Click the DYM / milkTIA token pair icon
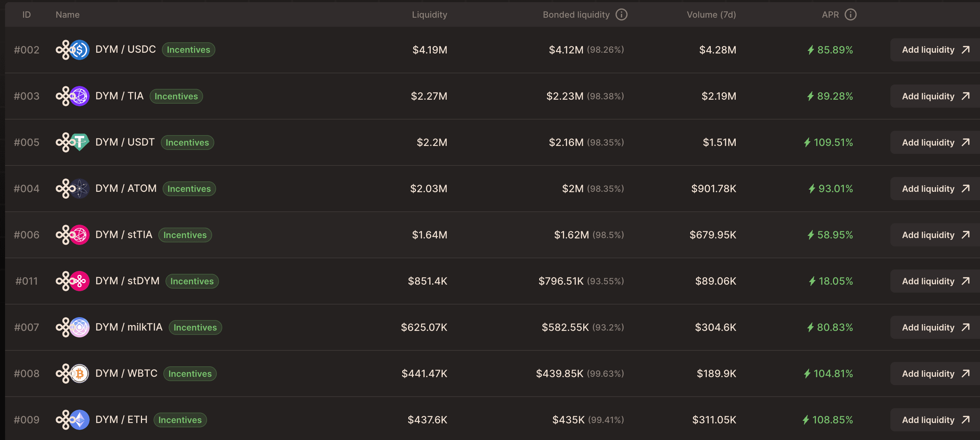The width and height of the screenshot is (980, 440). pos(72,327)
